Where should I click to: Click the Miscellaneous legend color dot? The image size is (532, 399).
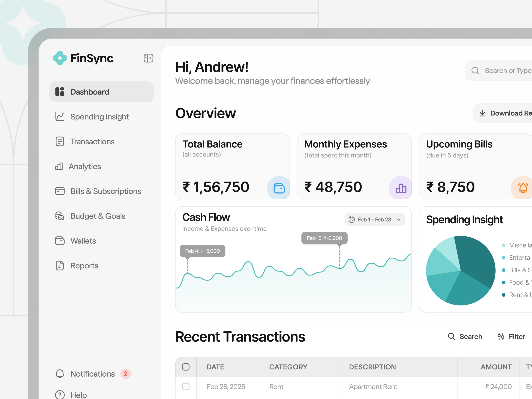504,245
